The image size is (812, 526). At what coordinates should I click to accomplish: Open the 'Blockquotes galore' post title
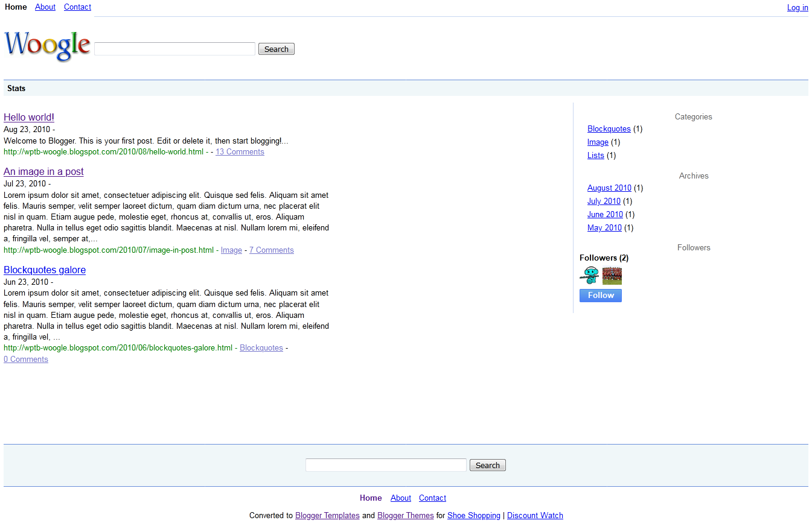point(45,270)
